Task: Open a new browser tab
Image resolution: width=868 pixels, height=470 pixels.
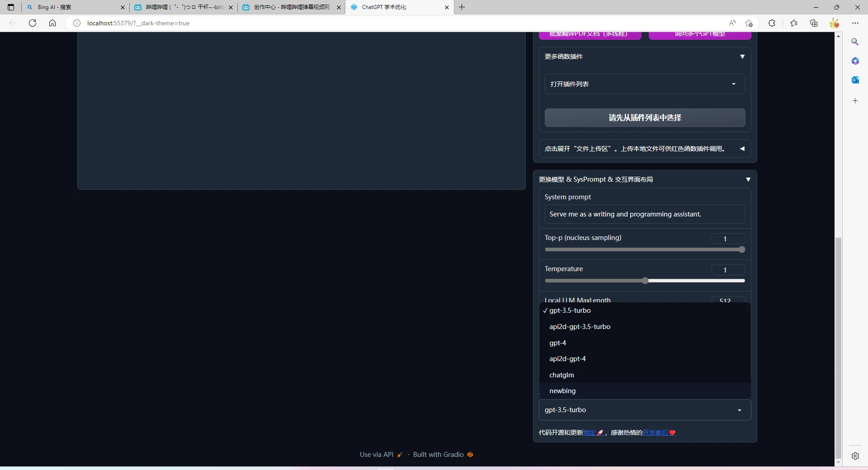Action: tap(462, 7)
